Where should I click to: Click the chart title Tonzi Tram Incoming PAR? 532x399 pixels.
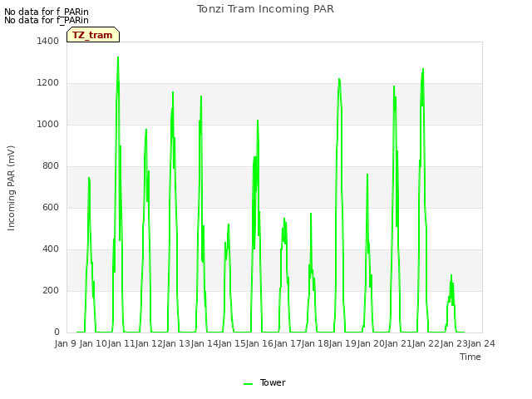click(265, 9)
